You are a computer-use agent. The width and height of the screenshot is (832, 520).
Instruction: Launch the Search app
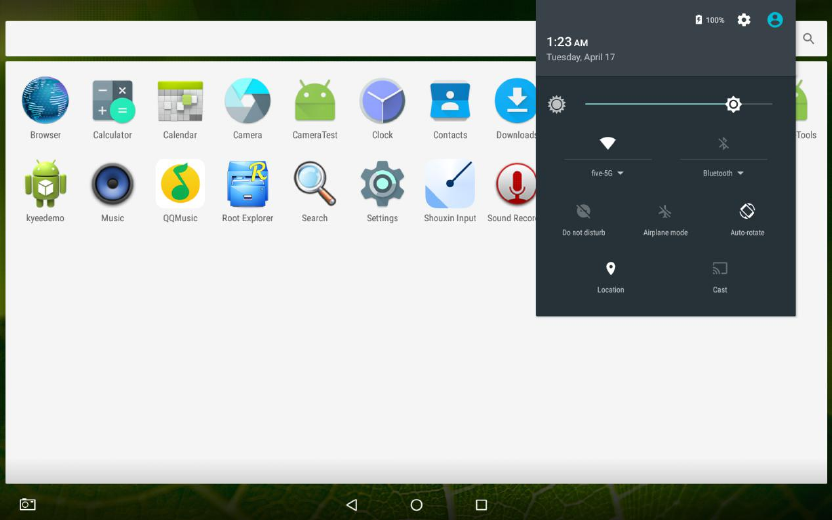315,184
